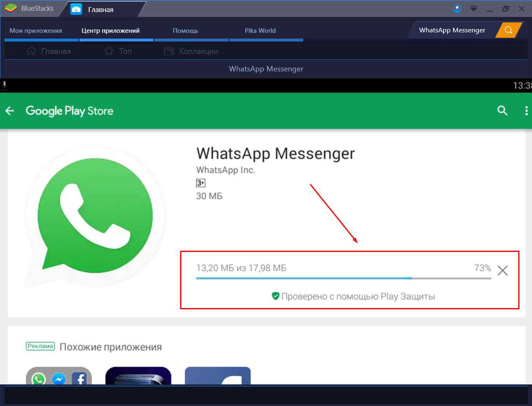Viewport: 532px width, 406px height.
Task: Click the Play Защиты green shield icon
Action: click(275, 296)
